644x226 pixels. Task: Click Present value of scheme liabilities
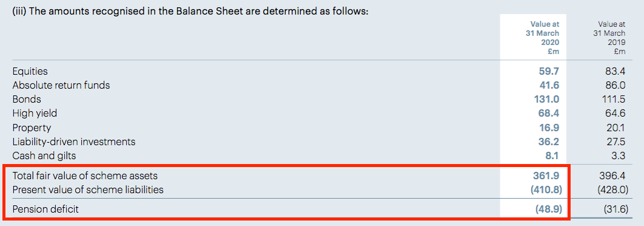[x=88, y=190]
